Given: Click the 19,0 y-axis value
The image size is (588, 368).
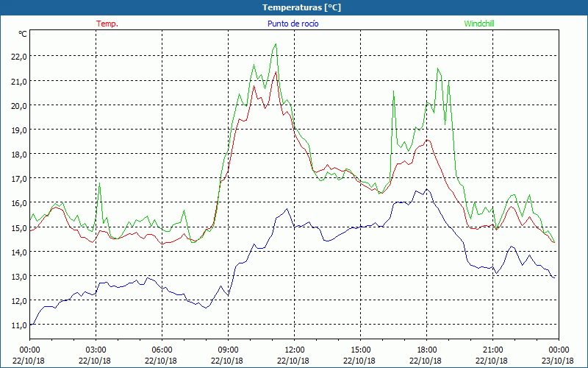Looking at the screenshot, I should pos(19,130).
